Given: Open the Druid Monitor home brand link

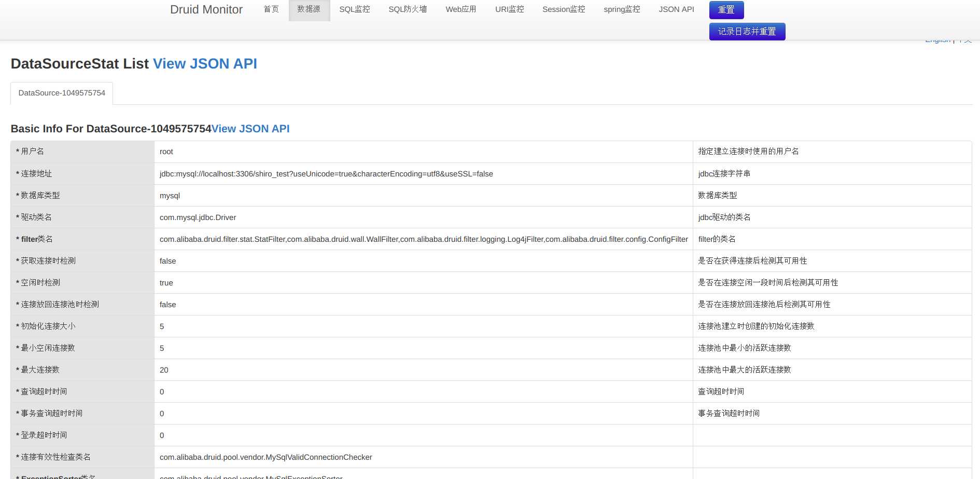Looking at the screenshot, I should click(x=206, y=9).
